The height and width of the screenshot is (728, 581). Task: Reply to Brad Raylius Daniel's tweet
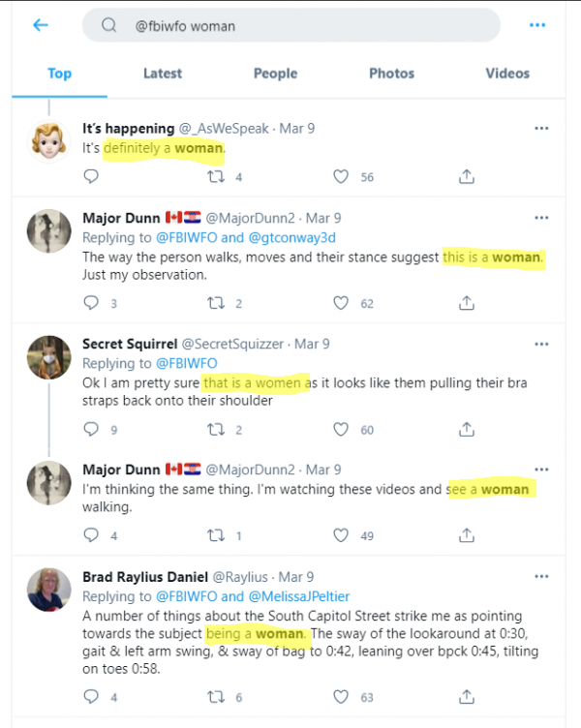click(x=92, y=696)
